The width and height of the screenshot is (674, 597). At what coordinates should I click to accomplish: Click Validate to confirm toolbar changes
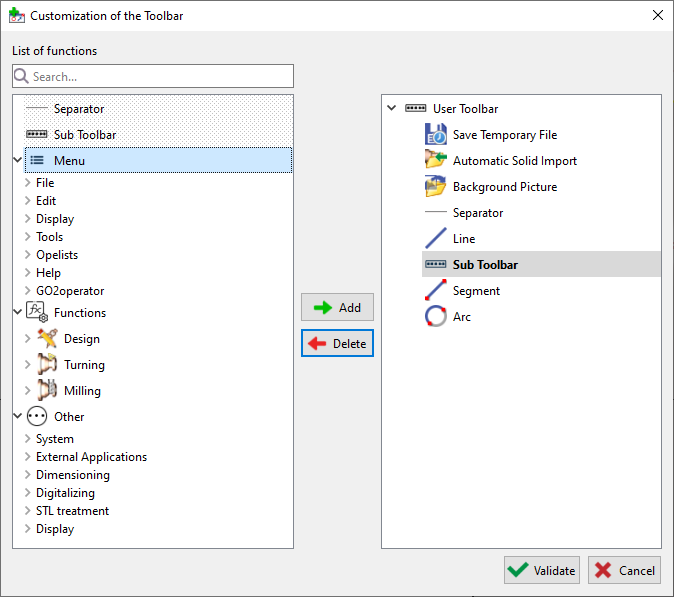(x=541, y=570)
